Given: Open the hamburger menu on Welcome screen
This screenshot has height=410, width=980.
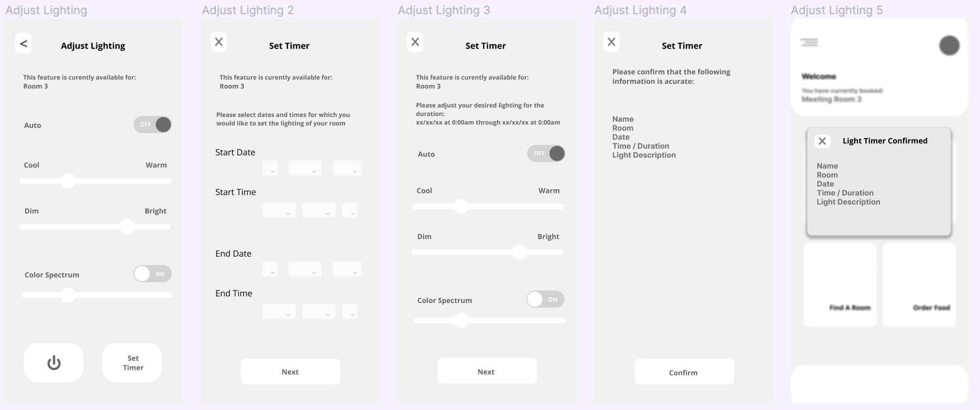Looking at the screenshot, I should (809, 42).
